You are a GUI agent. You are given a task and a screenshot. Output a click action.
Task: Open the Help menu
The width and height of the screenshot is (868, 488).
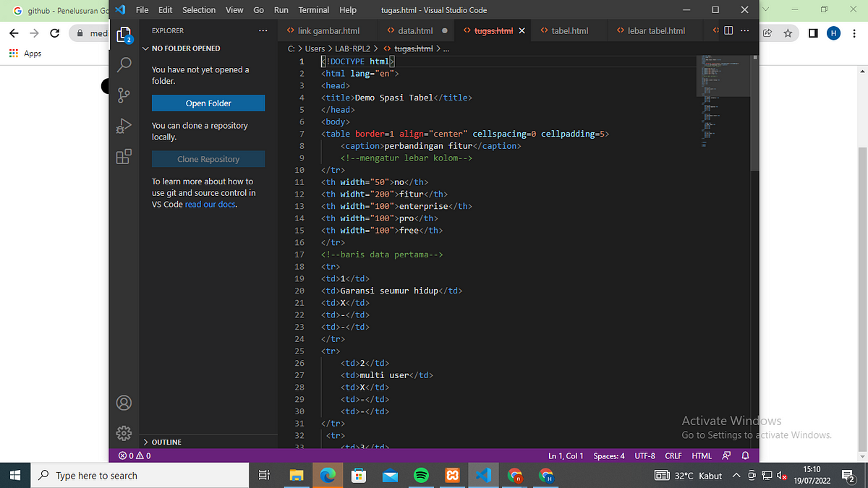(348, 10)
